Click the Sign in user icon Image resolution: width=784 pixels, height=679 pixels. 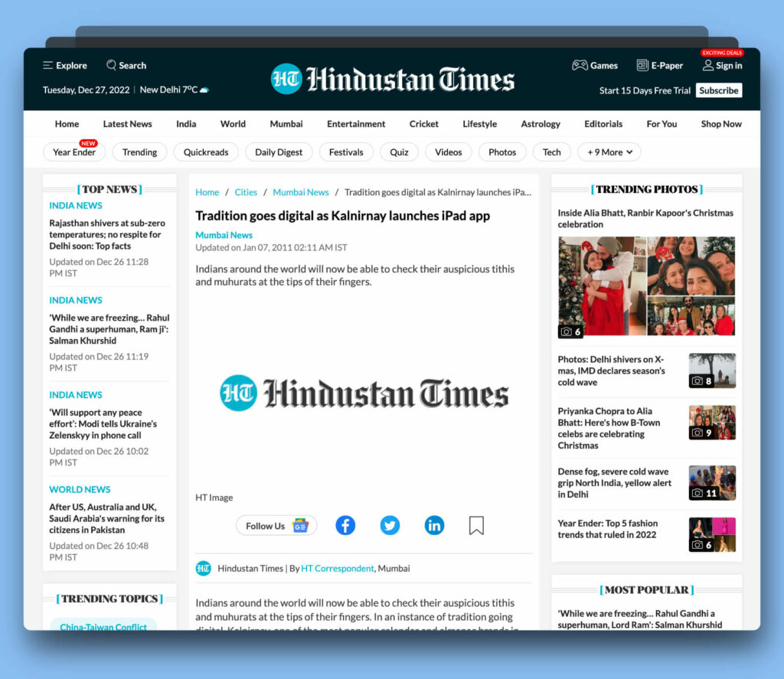(x=708, y=65)
